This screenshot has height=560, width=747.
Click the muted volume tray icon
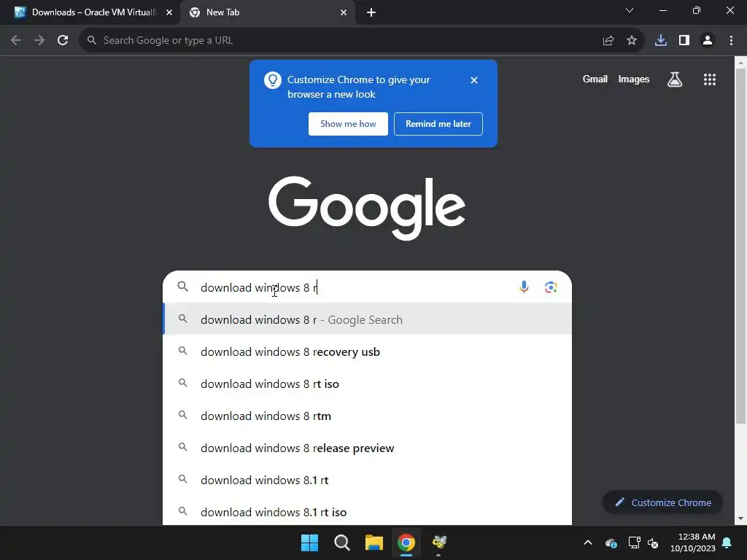(653, 542)
